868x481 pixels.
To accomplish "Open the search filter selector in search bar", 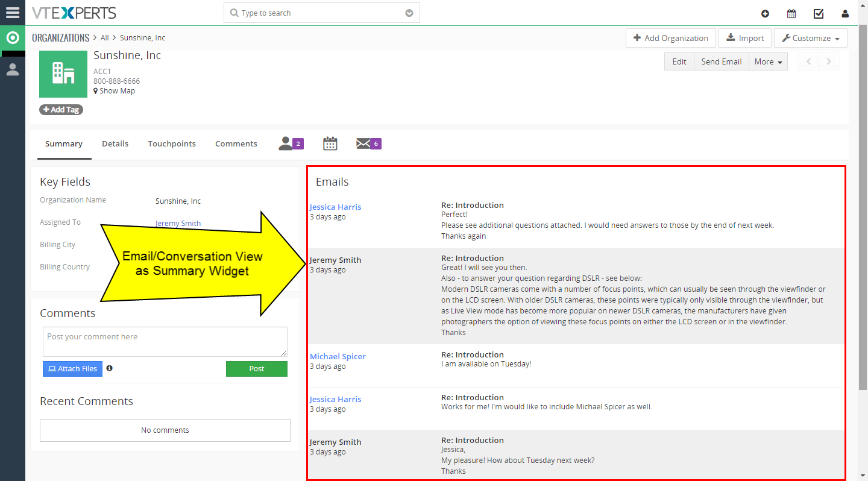I will [x=409, y=12].
